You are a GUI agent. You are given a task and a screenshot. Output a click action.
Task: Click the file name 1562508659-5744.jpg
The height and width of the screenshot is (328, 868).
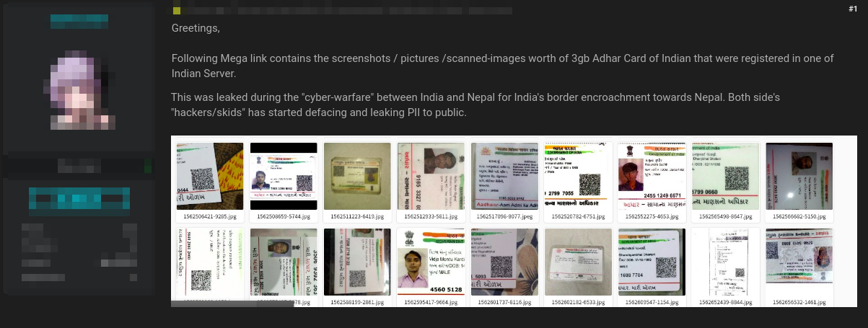[284, 216]
